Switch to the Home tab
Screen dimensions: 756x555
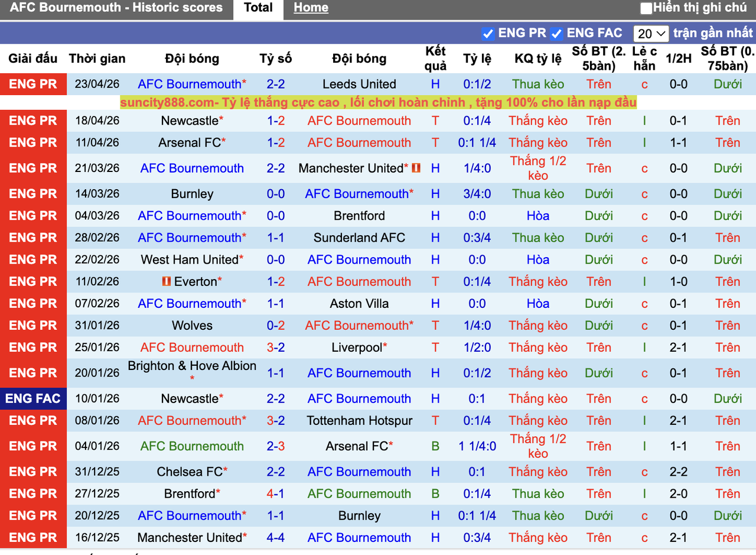coord(311,8)
